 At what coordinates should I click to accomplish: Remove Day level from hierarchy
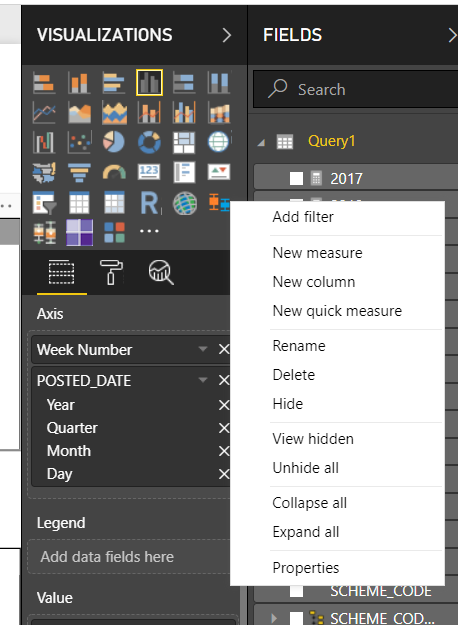[x=224, y=474]
